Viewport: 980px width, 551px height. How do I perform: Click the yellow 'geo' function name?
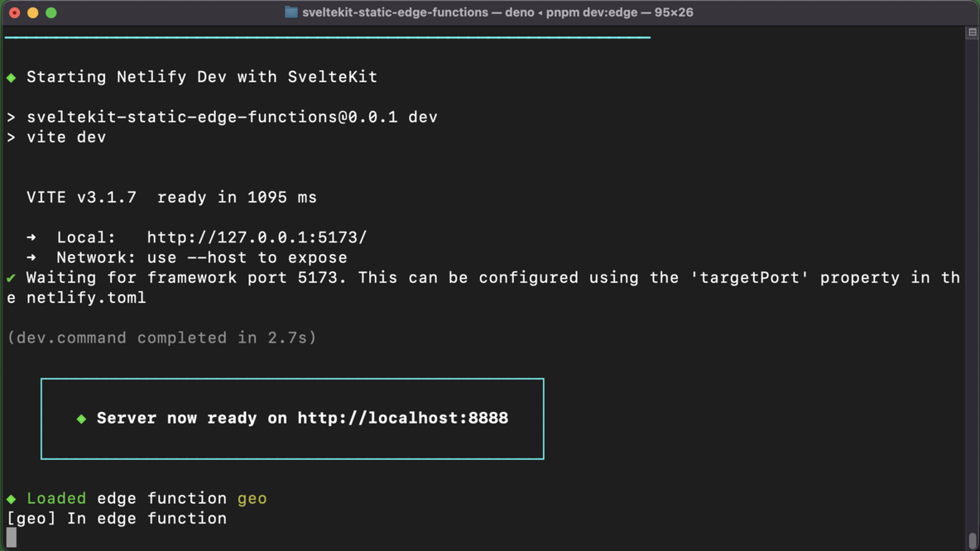click(252, 499)
